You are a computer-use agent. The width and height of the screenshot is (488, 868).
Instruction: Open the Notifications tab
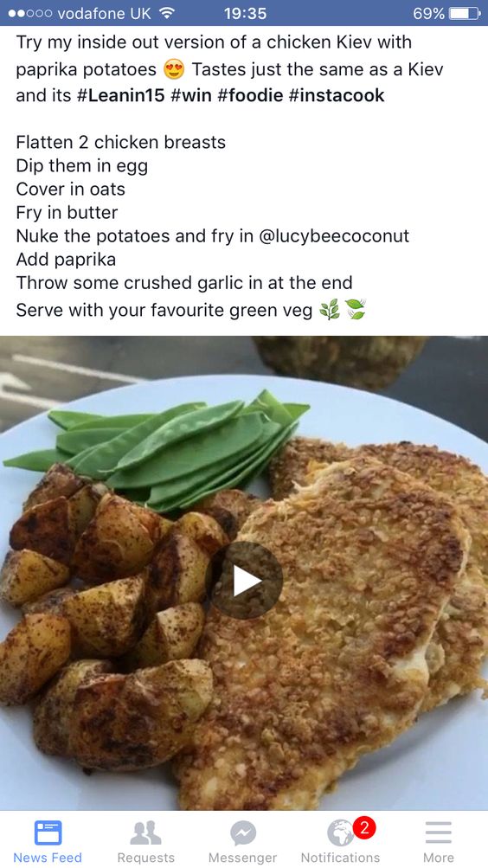click(340, 841)
